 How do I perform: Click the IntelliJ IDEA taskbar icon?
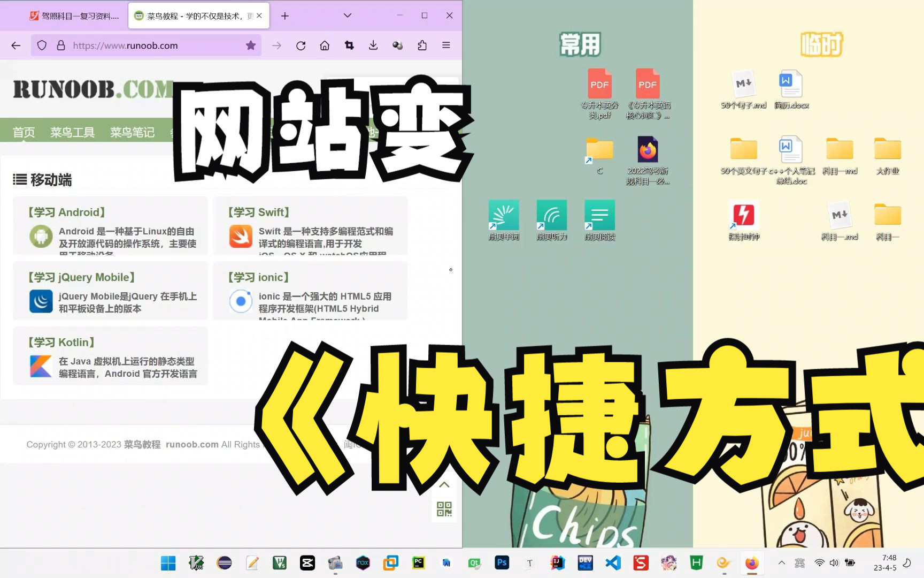point(557,562)
